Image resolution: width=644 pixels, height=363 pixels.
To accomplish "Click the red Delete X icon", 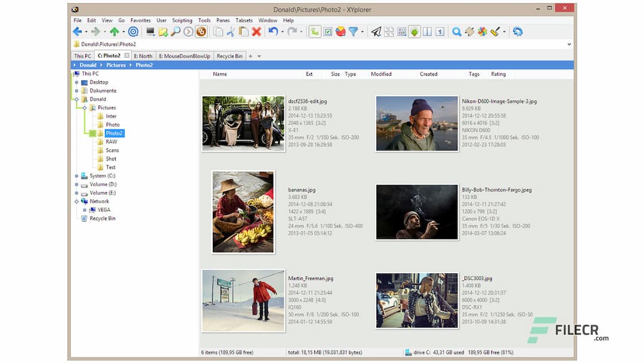I will coord(257,31).
